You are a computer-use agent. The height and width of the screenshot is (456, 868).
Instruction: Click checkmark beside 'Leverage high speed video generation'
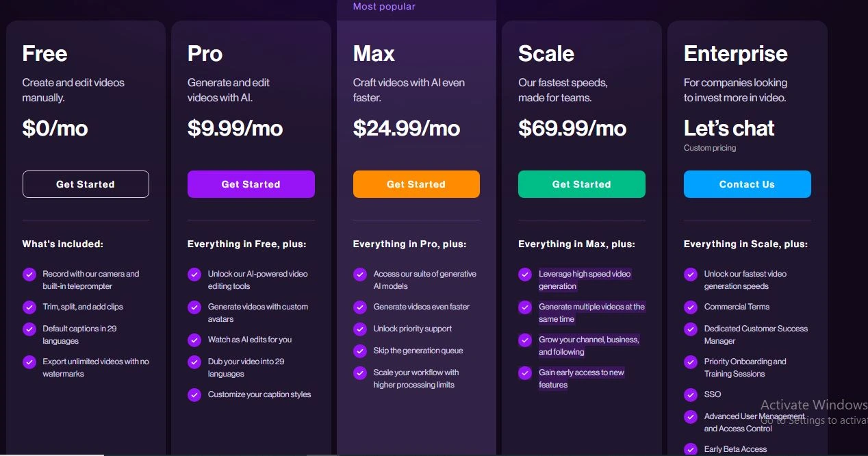pyautogui.click(x=525, y=275)
